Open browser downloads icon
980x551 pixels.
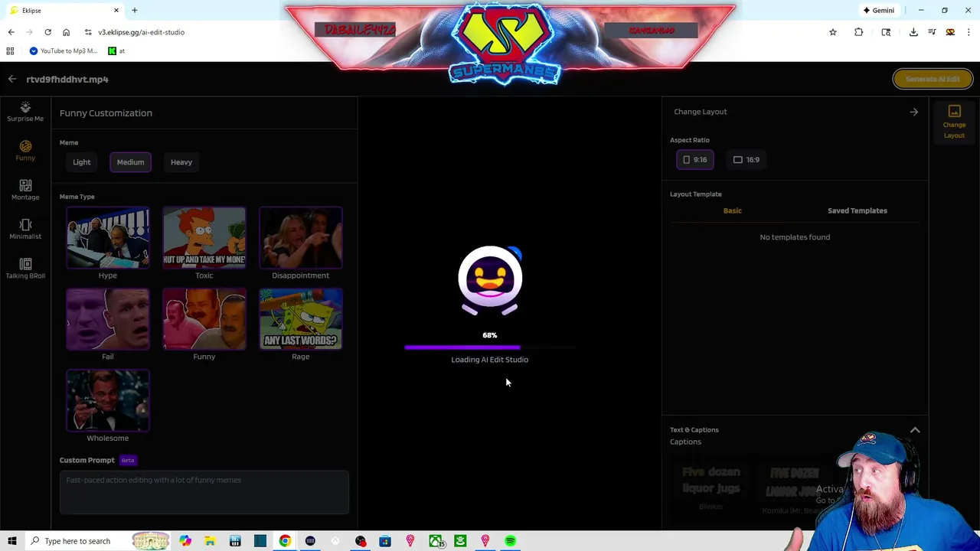(x=913, y=32)
